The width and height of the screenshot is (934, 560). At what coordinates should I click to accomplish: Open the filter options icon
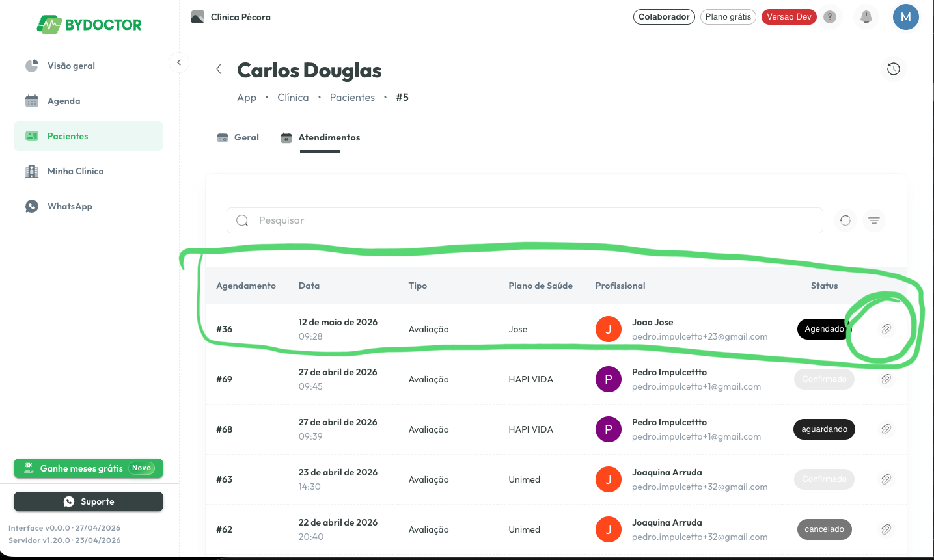coord(874,220)
